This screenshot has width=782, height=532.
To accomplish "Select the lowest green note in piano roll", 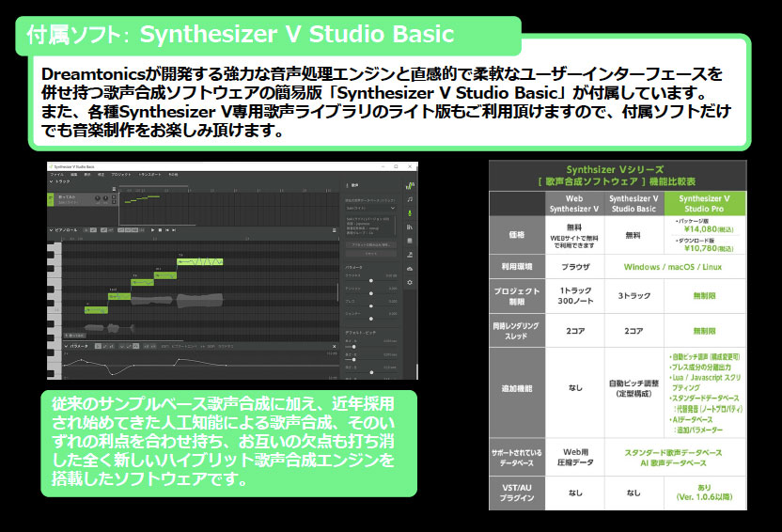I will (x=96, y=310).
